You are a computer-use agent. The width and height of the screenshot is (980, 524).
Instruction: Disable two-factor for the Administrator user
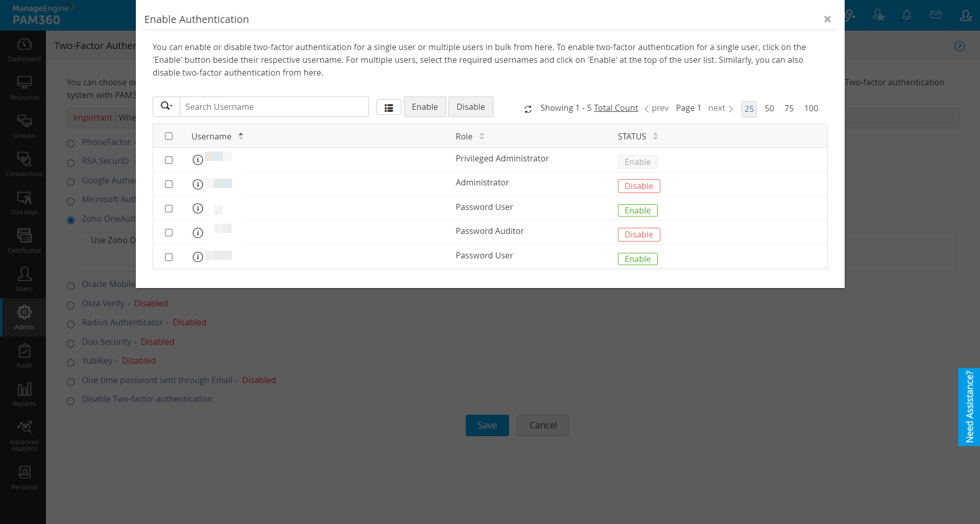(x=639, y=186)
